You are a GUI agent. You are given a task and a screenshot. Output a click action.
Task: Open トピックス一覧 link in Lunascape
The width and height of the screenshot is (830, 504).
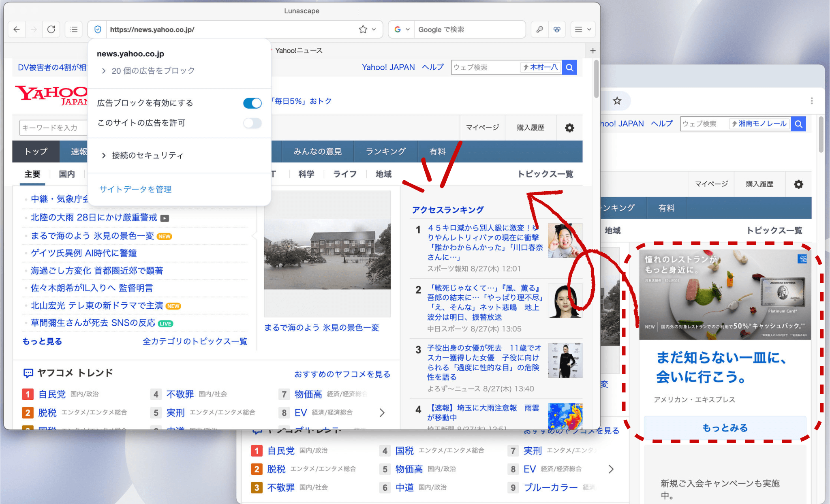click(x=545, y=174)
